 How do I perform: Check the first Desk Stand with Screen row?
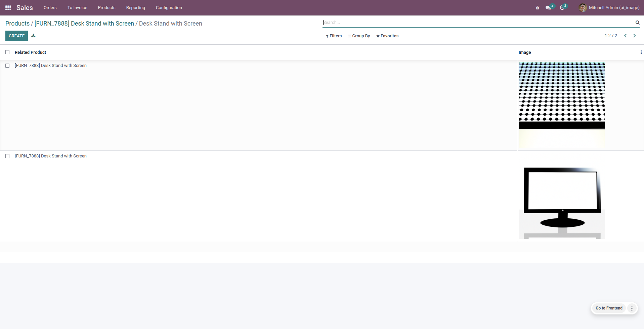pos(7,66)
